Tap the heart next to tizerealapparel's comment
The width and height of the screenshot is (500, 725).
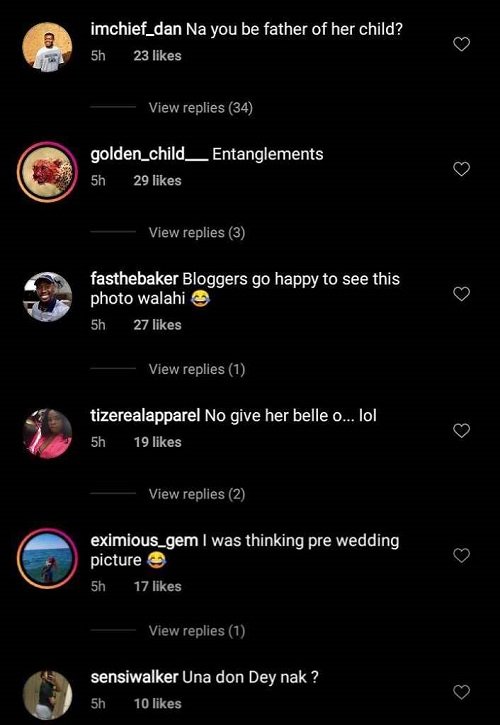tap(461, 430)
